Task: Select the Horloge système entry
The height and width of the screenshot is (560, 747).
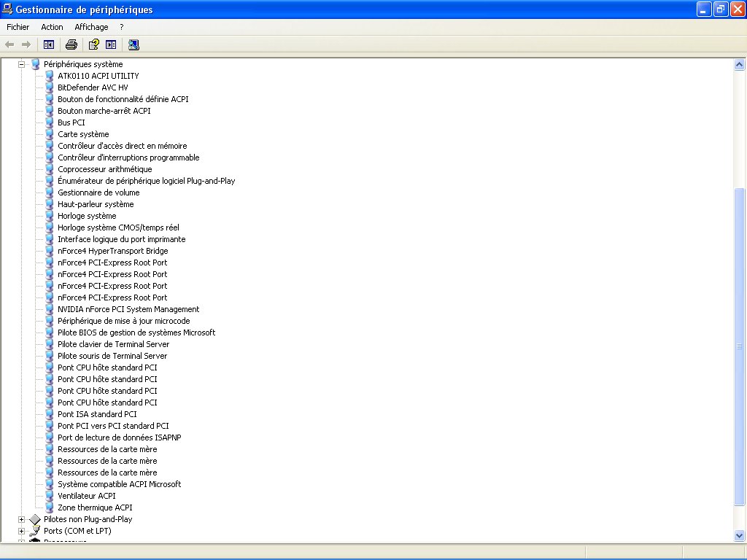Action: click(x=87, y=216)
